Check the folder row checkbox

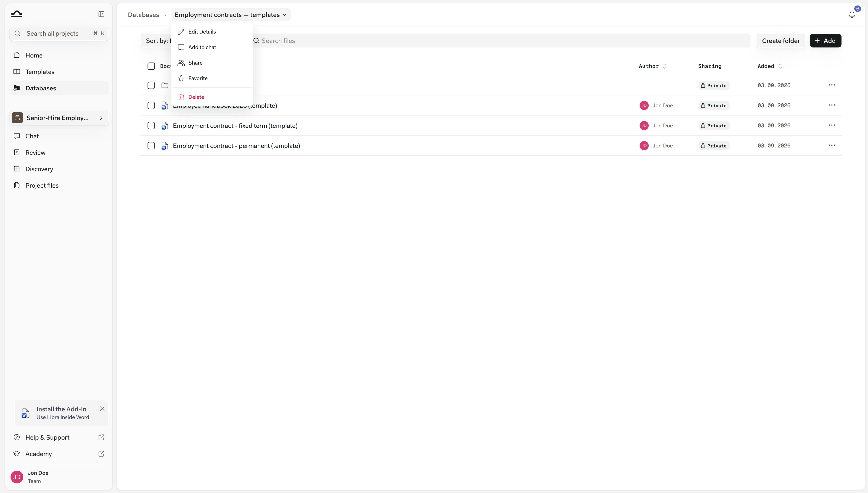pos(151,85)
